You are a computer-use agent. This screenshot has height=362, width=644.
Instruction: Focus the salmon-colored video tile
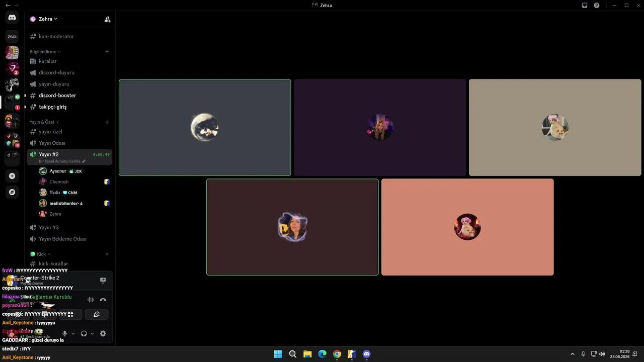pyautogui.click(x=467, y=227)
